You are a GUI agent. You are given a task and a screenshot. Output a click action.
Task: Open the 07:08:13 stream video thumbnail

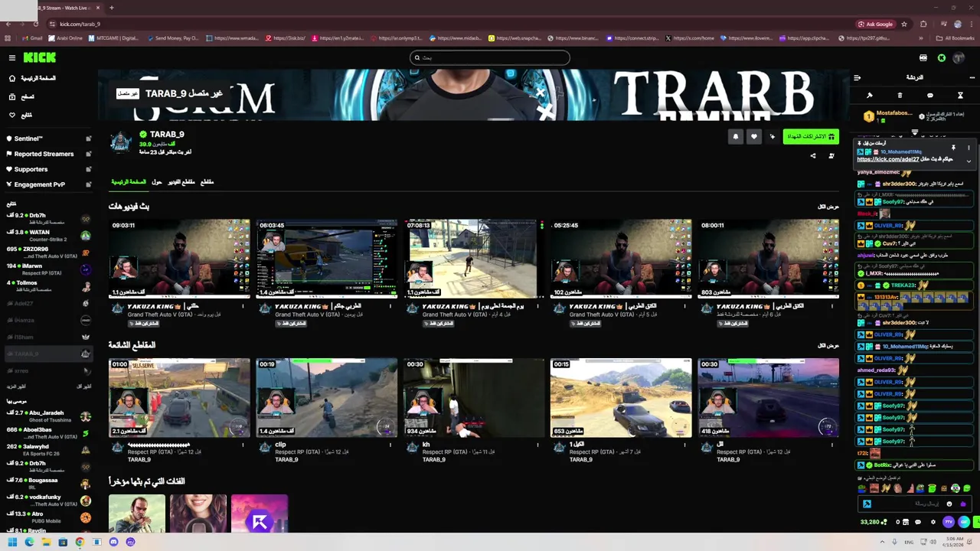tap(473, 259)
